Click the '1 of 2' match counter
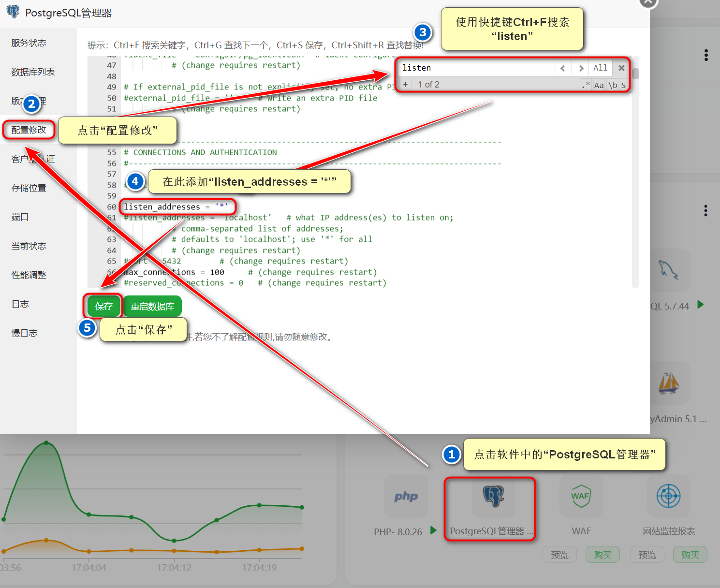Image resolution: width=720 pixels, height=588 pixels. point(429,85)
